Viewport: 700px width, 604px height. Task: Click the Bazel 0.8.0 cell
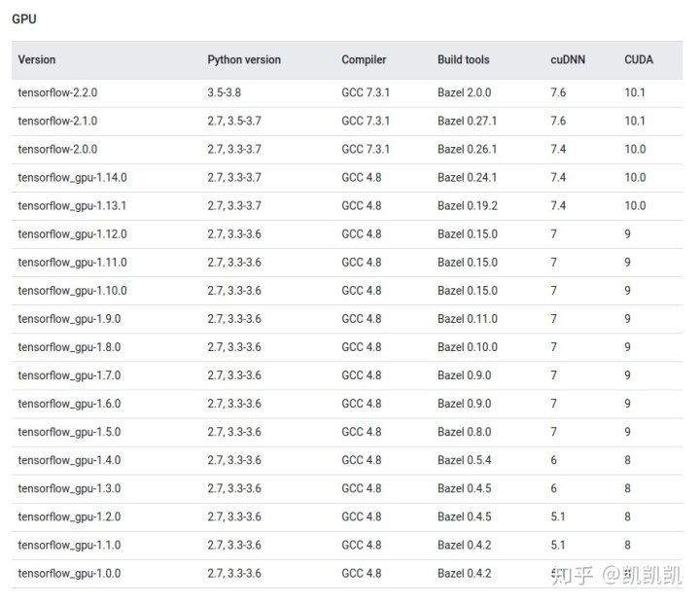465,432
